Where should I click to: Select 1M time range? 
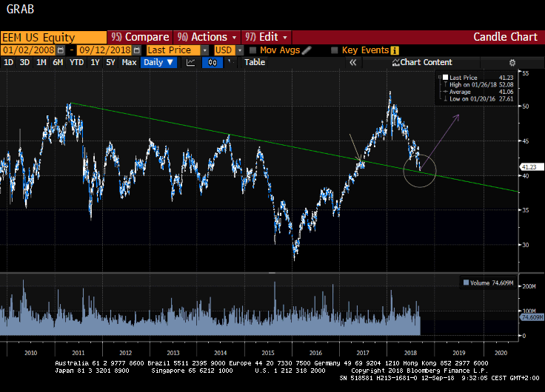(41, 62)
